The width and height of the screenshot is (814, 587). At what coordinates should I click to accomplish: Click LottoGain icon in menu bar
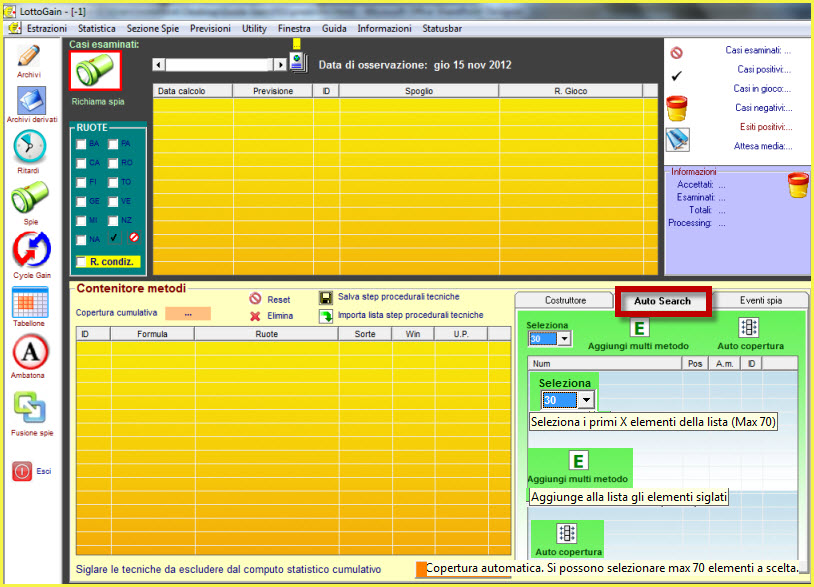[x=15, y=28]
